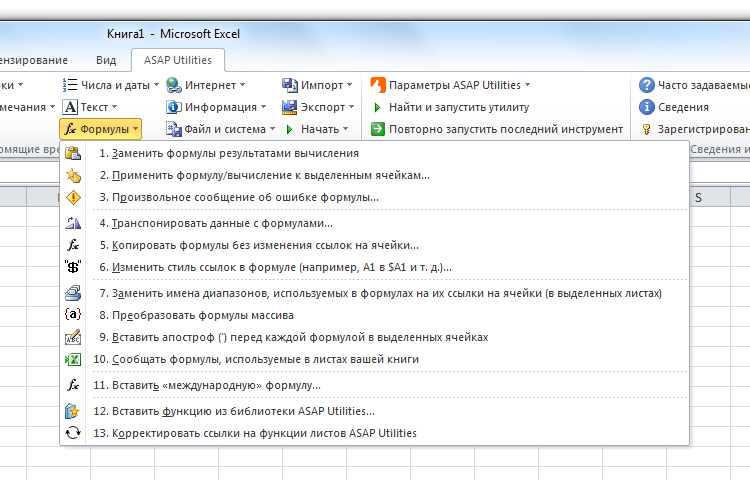
Task: Click the fx icon beside item 11
Action: (x=73, y=385)
